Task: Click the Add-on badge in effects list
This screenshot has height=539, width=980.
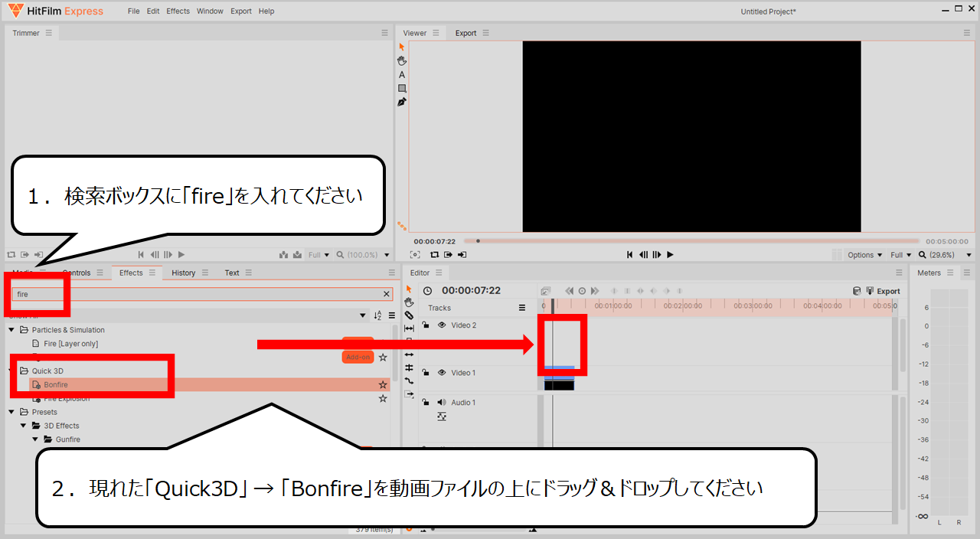Action: click(x=358, y=357)
